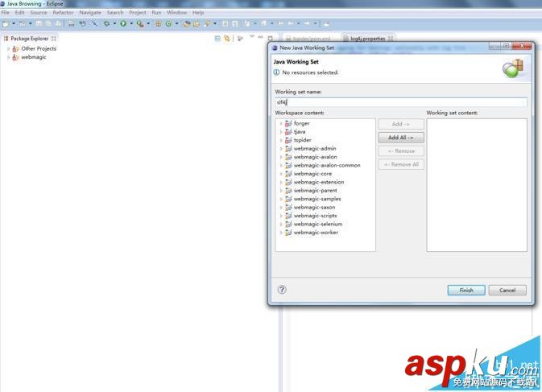542x392 pixels.
Task: Switch to the tspider/pom.xml editor tab
Action: [308, 39]
